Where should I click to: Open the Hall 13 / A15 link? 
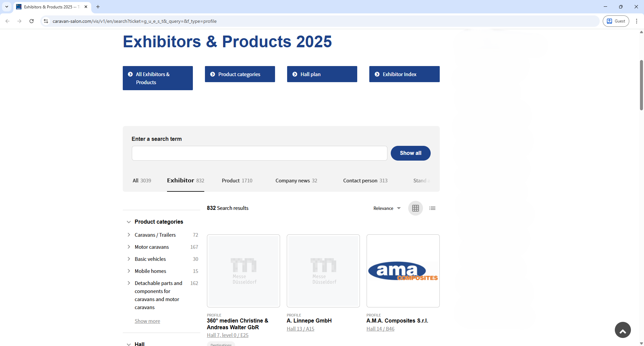(300, 329)
